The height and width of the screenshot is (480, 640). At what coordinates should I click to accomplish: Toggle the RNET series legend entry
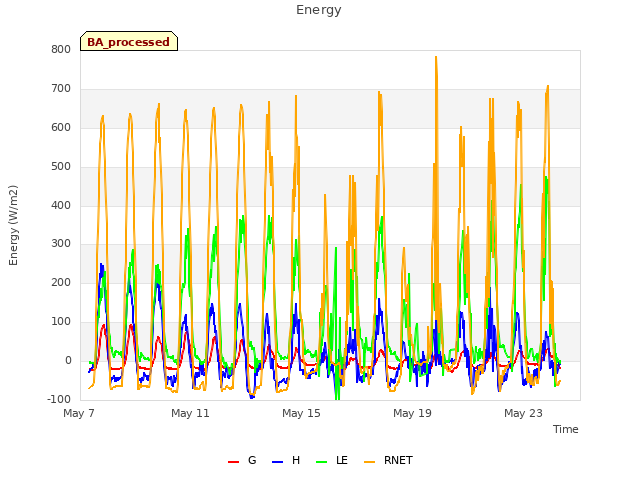pyautogui.click(x=388, y=460)
